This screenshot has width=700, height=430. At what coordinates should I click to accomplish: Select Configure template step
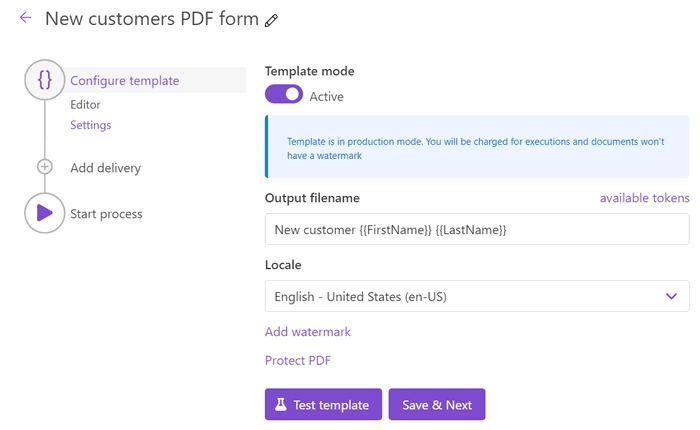coord(125,81)
